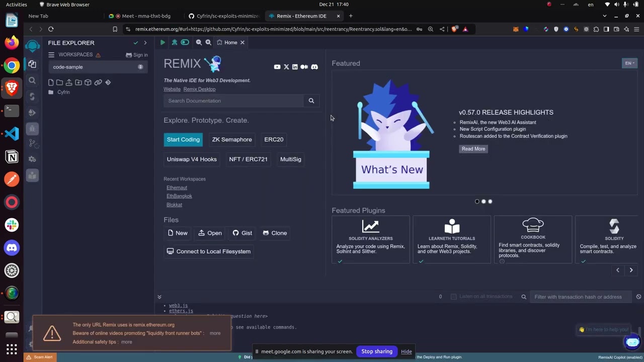Open the Git source control sidebar icon

point(32,143)
